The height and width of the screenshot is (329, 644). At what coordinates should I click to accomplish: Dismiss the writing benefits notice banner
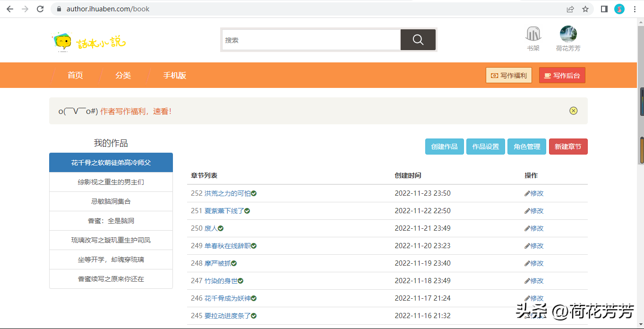[573, 111]
